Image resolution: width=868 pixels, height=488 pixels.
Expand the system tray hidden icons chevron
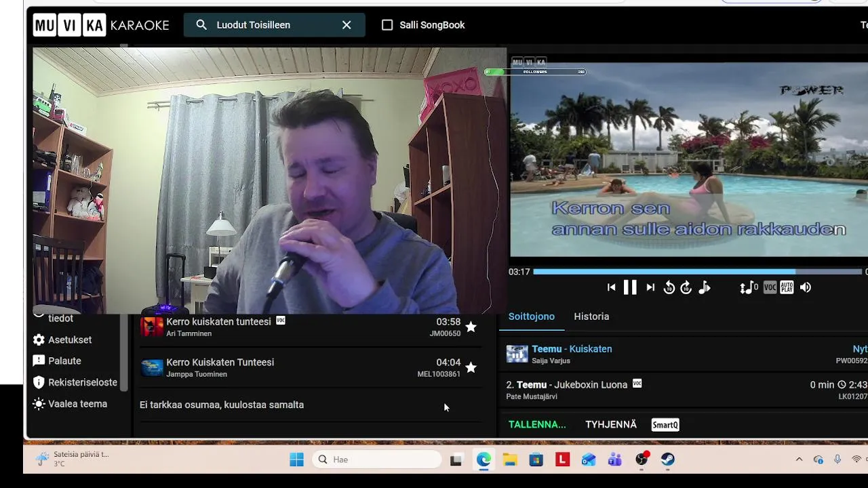(x=799, y=460)
